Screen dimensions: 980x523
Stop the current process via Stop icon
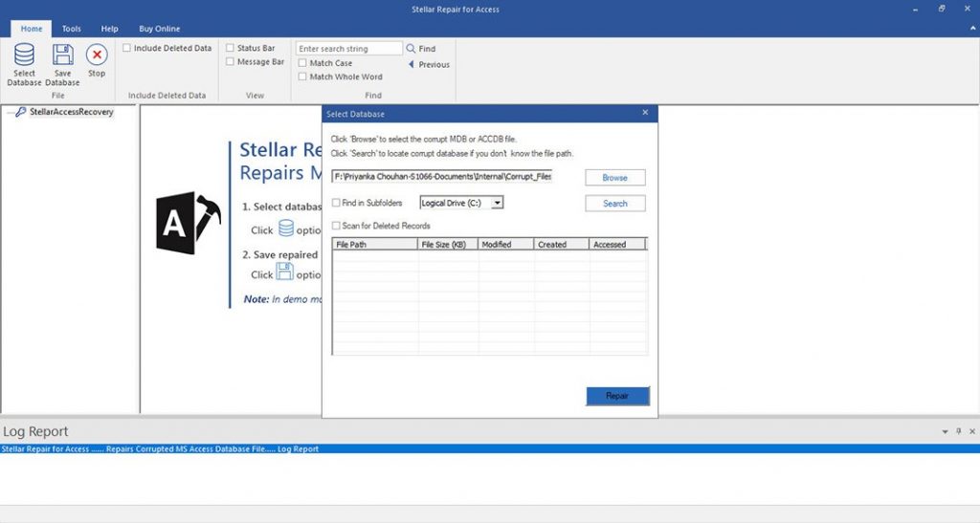coord(97,54)
